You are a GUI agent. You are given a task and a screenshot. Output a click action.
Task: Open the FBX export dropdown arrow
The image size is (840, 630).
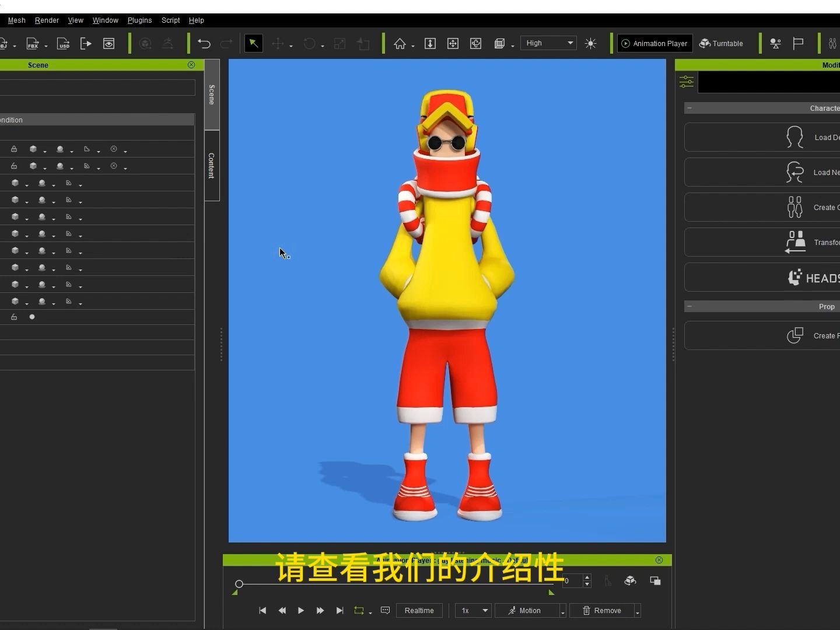point(45,46)
